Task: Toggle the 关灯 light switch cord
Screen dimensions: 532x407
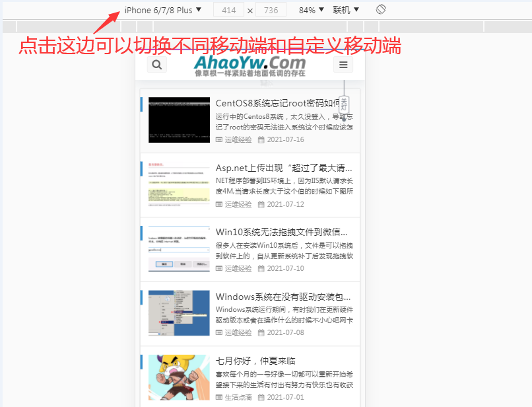Action: pos(343,104)
